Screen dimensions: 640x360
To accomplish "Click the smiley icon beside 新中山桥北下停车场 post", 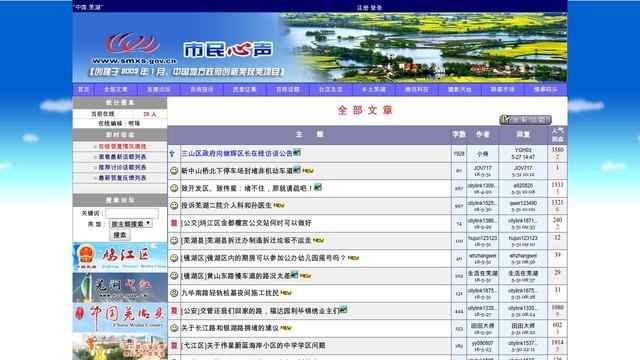I will click(x=174, y=171).
